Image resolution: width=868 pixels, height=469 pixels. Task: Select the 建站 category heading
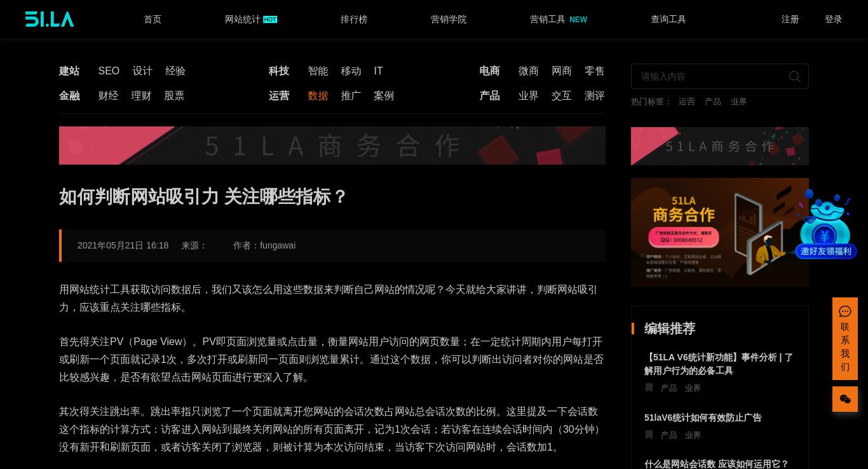(x=69, y=71)
